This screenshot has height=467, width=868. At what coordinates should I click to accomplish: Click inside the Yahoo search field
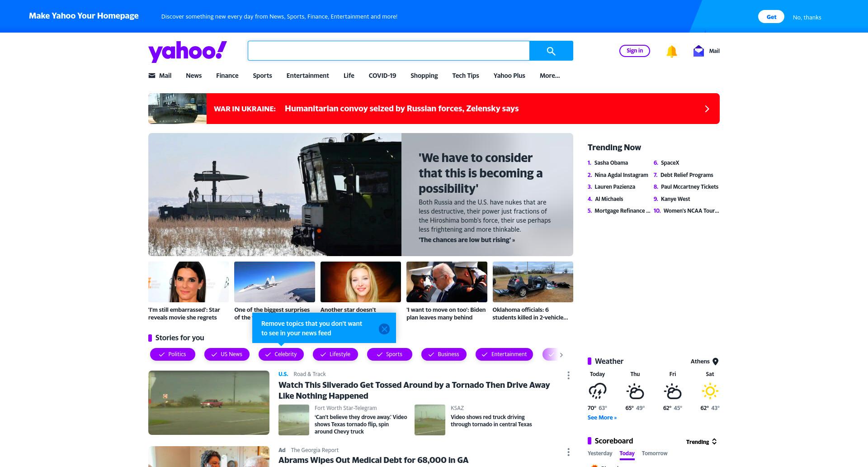click(389, 51)
